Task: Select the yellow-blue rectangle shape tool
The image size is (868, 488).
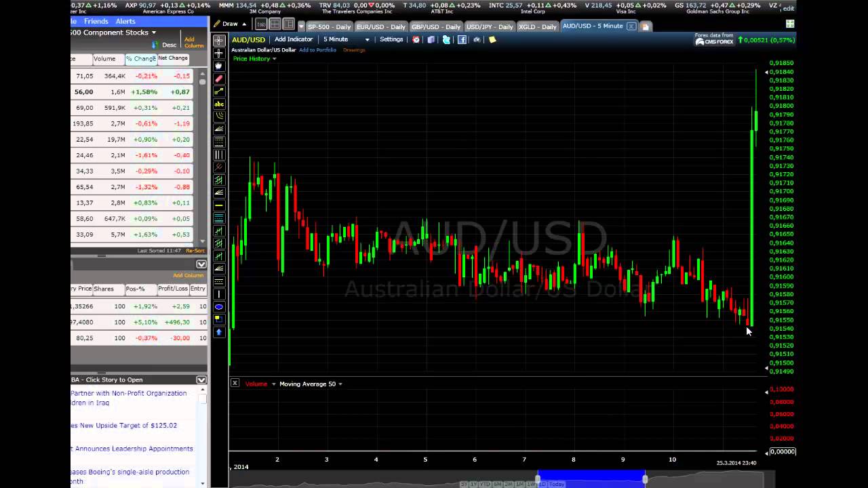Action: [x=218, y=319]
